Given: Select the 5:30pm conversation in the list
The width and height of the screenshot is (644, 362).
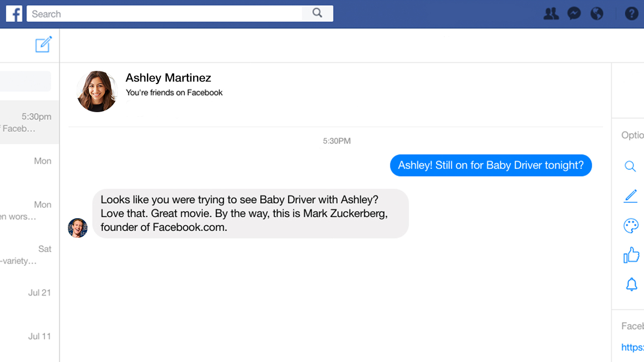Looking at the screenshot, I should (29, 122).
